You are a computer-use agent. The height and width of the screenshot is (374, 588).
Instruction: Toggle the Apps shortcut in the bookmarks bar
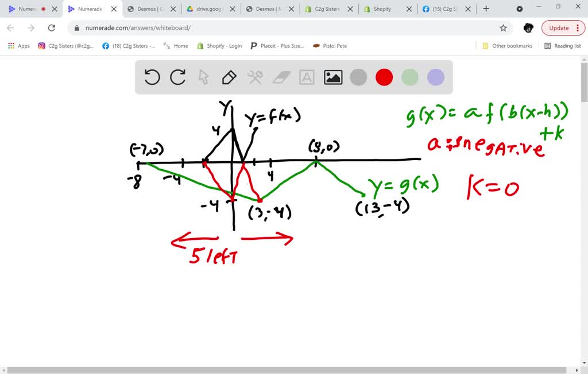[18, 45]
